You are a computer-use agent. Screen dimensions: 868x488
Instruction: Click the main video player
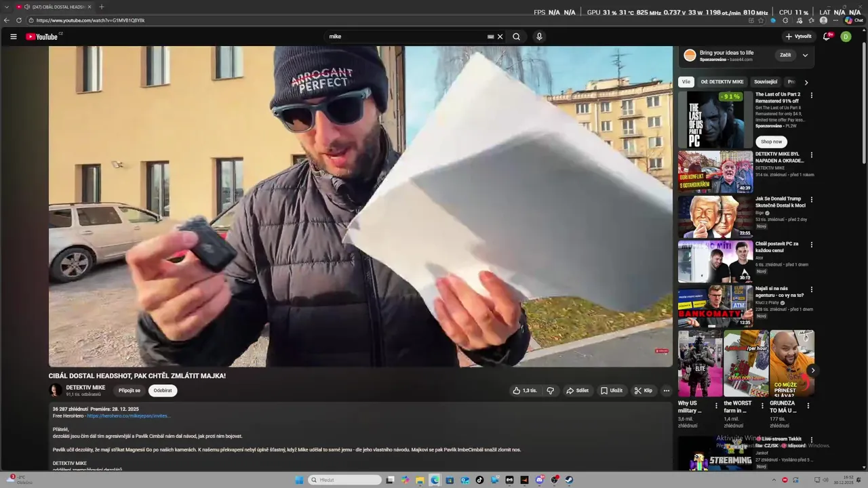tap(361, 207)
